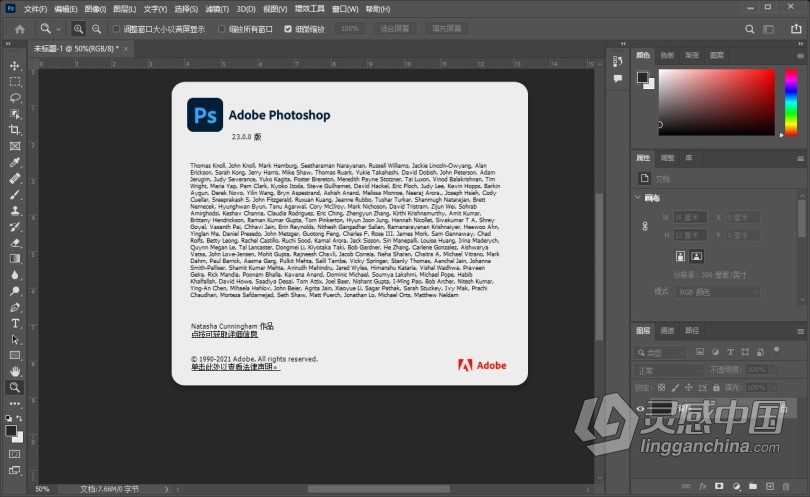Toggle the layer visibility eye icon
This screenshot has height=497, width=810.
(x=641, y=409)
